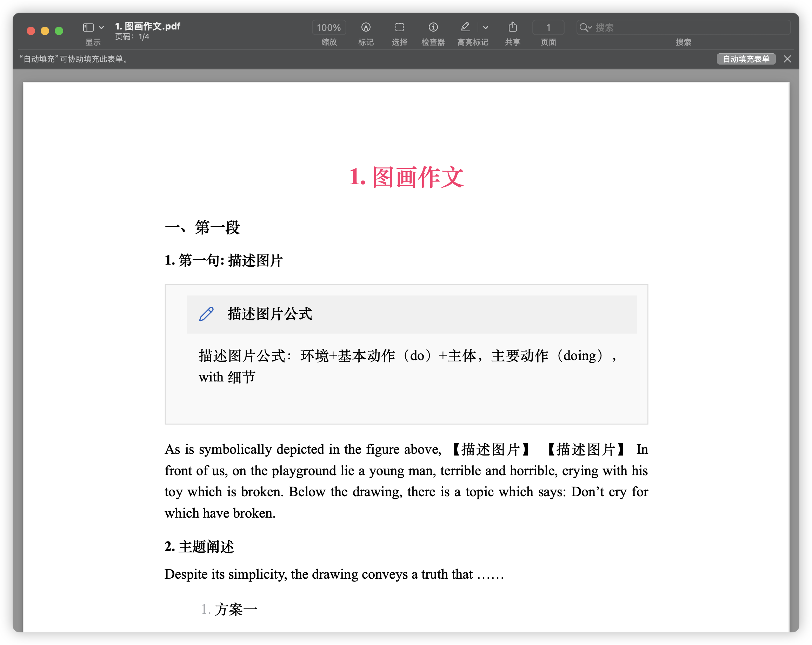This screenshot has height=645, width=812.
Task: Open search options magnifier dropdown
Action: click(585, 27)
